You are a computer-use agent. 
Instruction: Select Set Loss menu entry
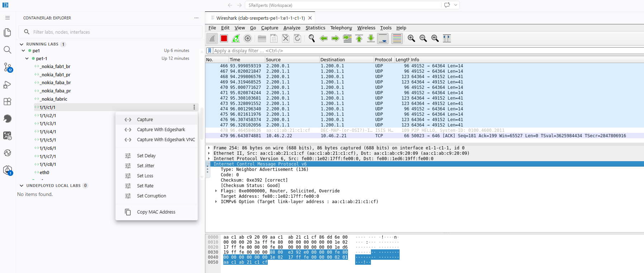coord(157,176)
